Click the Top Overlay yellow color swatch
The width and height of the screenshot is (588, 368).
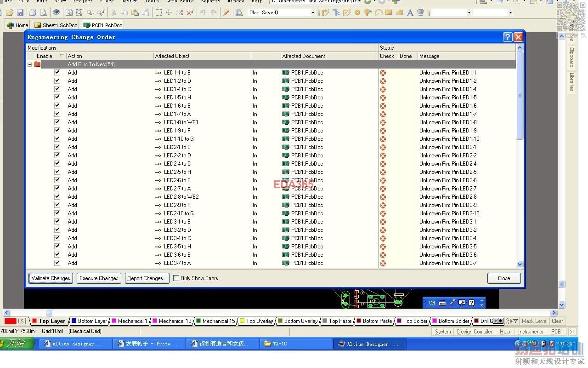pos(242,321)
